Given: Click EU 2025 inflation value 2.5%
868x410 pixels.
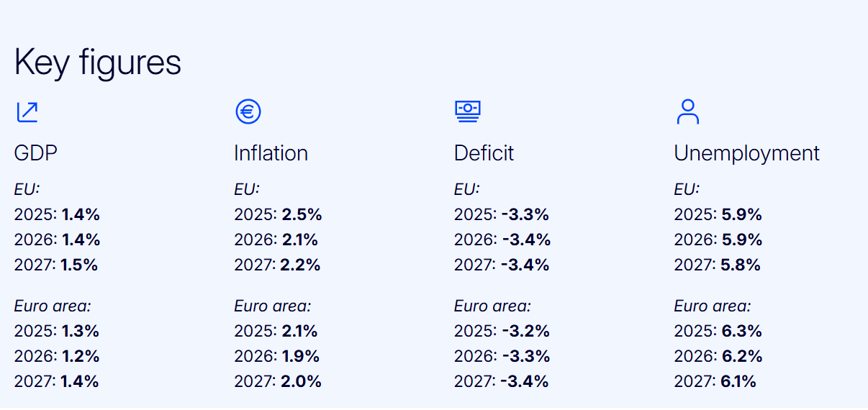Looking at the screenshot, I should [x=302, y=214].
